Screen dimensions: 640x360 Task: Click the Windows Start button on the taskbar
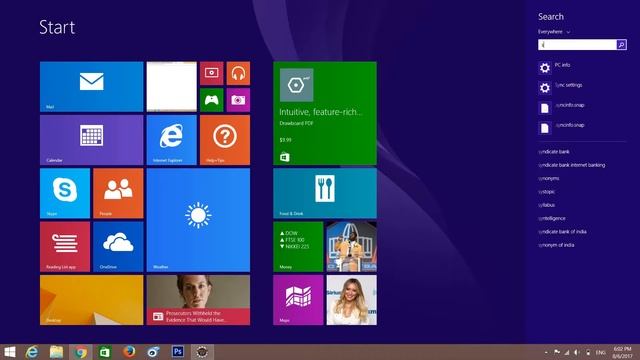(9, 352)
